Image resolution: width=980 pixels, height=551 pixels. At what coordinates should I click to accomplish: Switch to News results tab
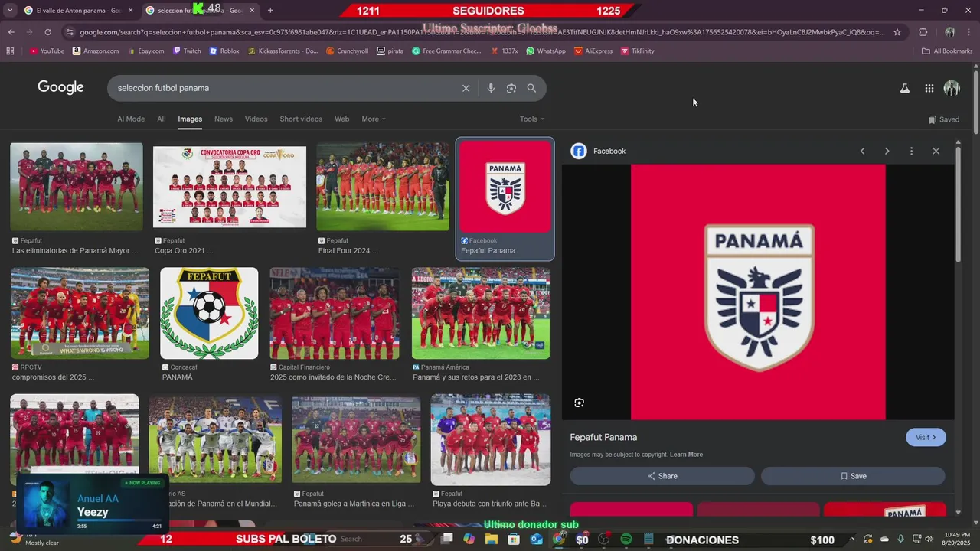pos(224,119)
